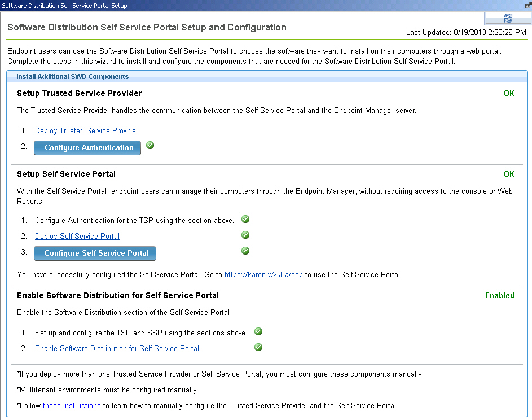This screenshot has width=532, height=420.
Task: Click the checkmark beside Enable Software Distribution step
Action: [x=258, y=347]
